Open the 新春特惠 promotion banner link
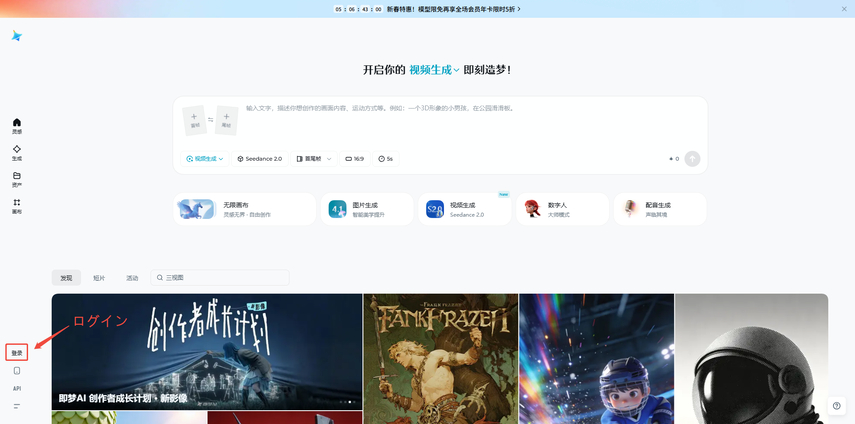Viewport: 855px width, 424px height. [x=454, y=9]
